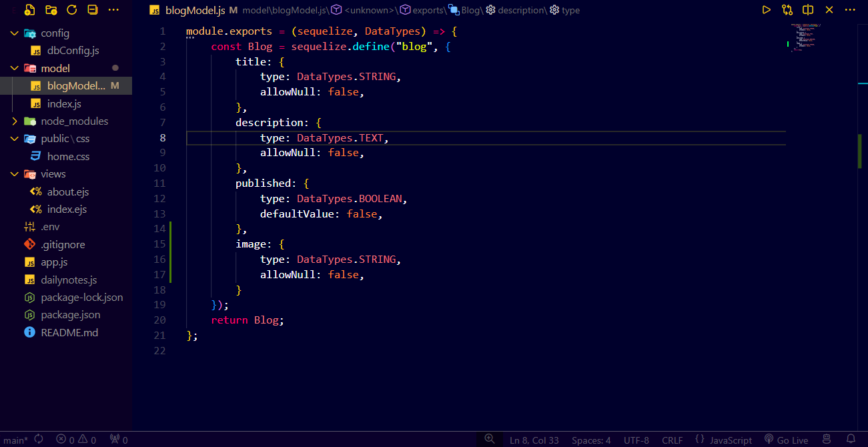Collapse all folders in the explorer

click(x=93, y=10)
